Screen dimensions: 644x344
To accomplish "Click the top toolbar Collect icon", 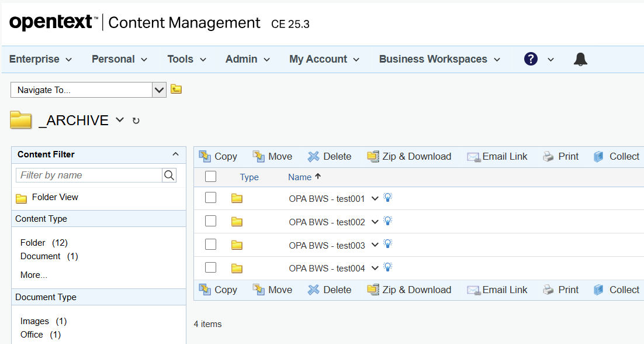I will click(x=598, y=157).
